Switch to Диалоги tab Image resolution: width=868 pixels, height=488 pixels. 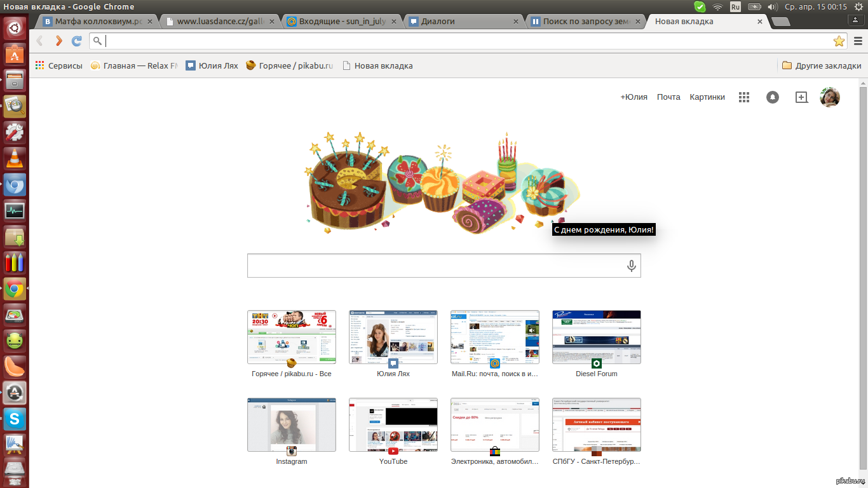click(463, 21)
